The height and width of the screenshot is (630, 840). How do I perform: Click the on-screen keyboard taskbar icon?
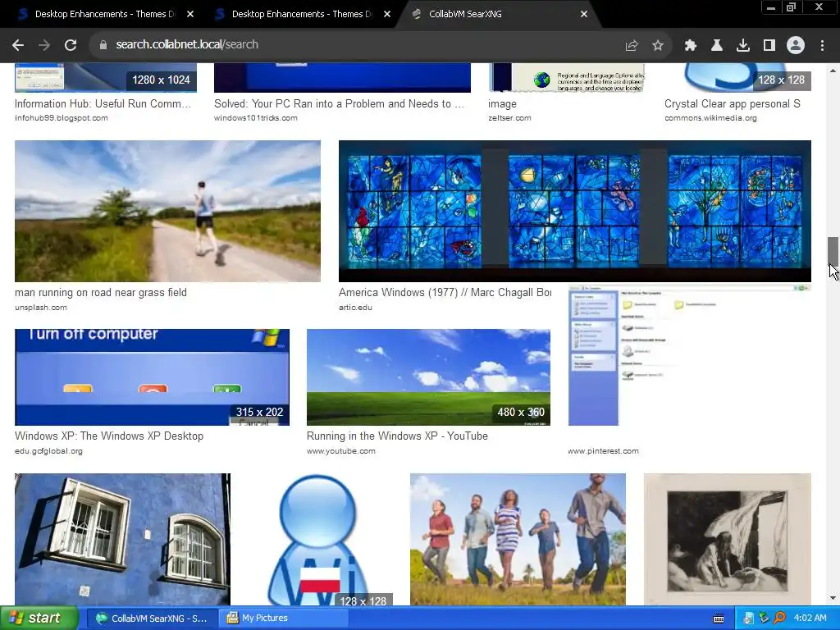(719, 619)
